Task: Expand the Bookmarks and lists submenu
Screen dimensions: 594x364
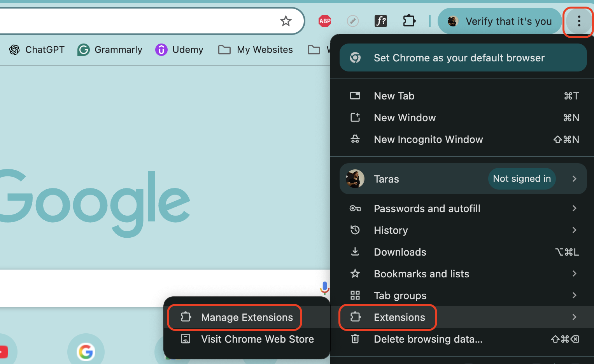Action: click(x=421, y=274)
